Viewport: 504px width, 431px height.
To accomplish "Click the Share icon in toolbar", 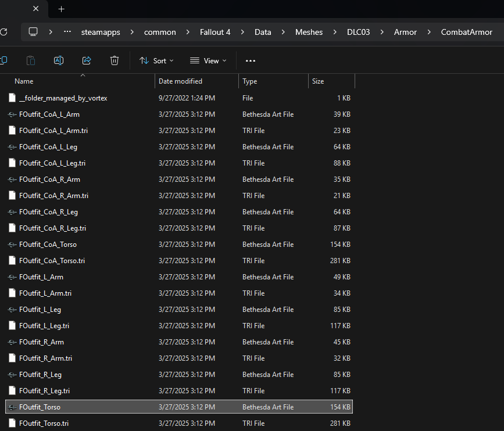I will 87,60.
